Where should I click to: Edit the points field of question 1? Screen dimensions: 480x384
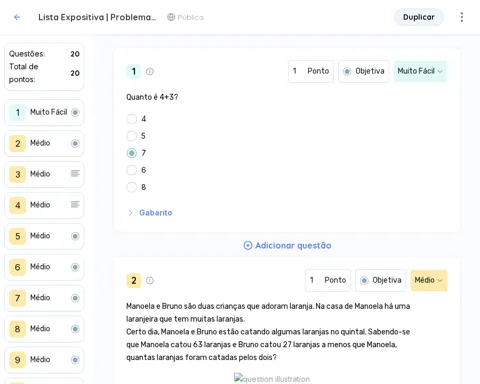pos(311,71)
